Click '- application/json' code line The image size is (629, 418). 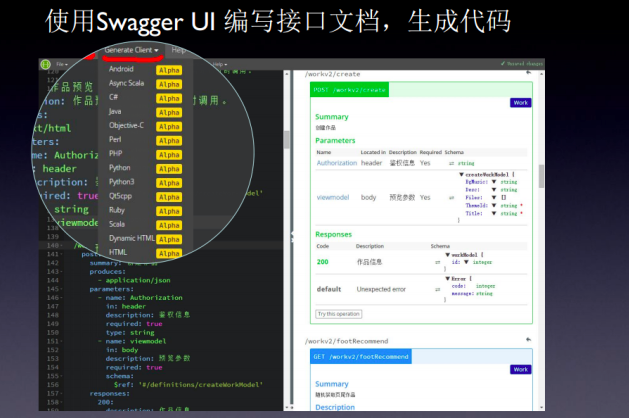point(134,280)
